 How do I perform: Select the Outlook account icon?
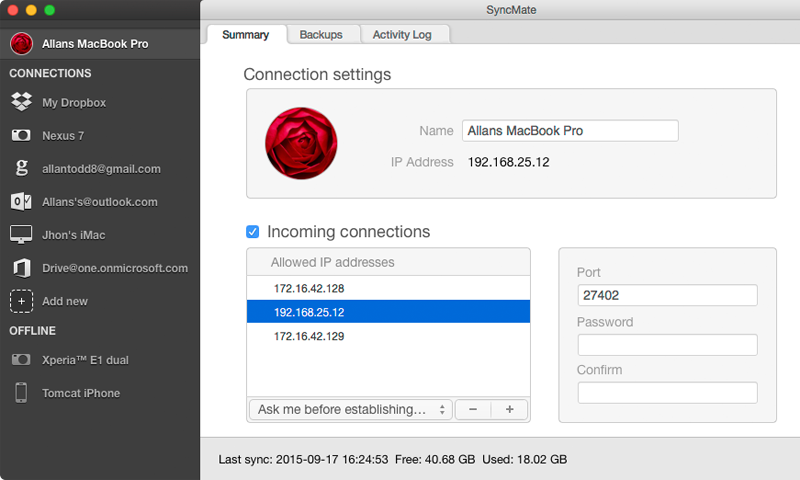[x=21, y=201]
